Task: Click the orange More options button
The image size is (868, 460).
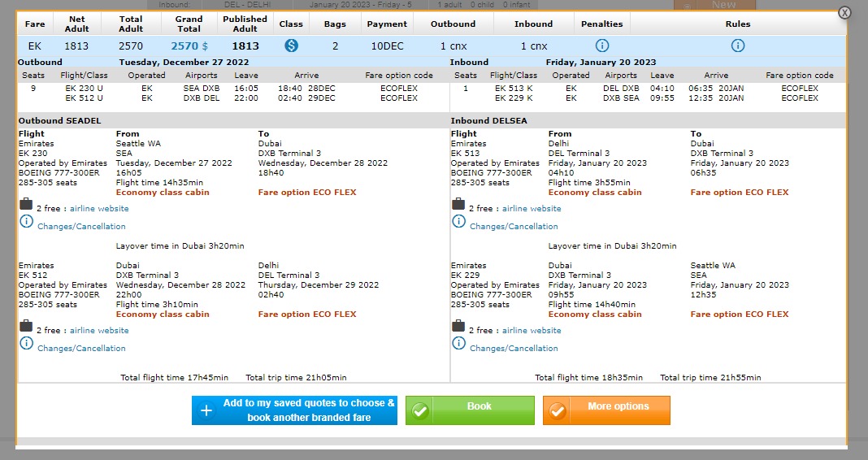Action: pos(606,410)
